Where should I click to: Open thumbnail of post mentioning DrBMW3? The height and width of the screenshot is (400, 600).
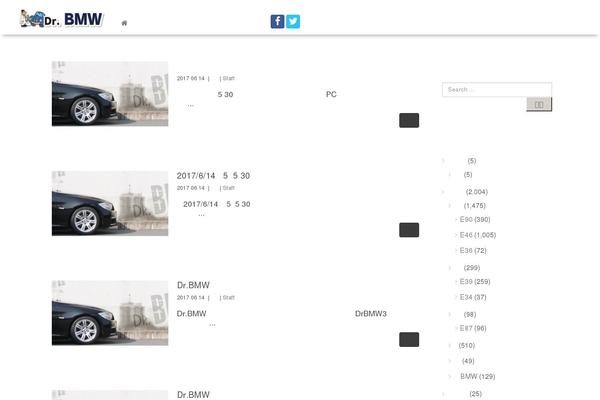110,313
